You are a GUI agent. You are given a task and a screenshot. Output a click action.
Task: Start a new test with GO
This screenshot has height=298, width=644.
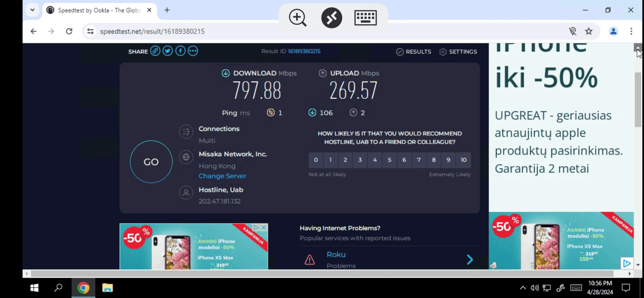pos(151,162)
